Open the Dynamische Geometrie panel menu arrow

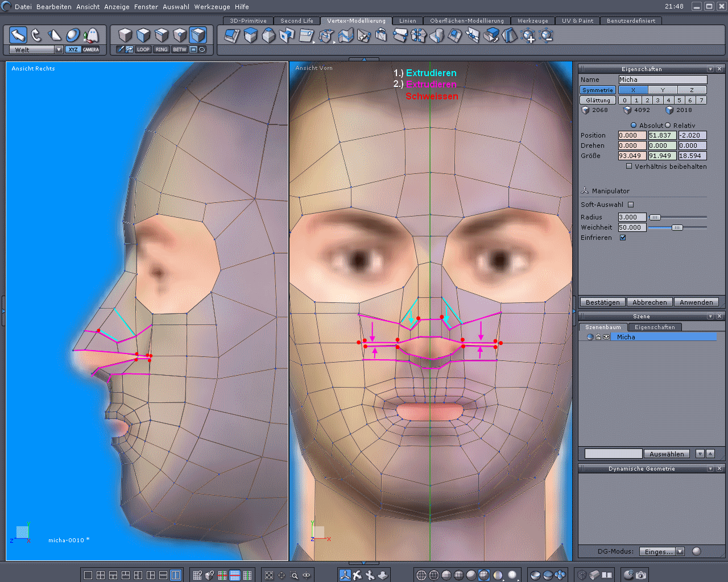710,468
